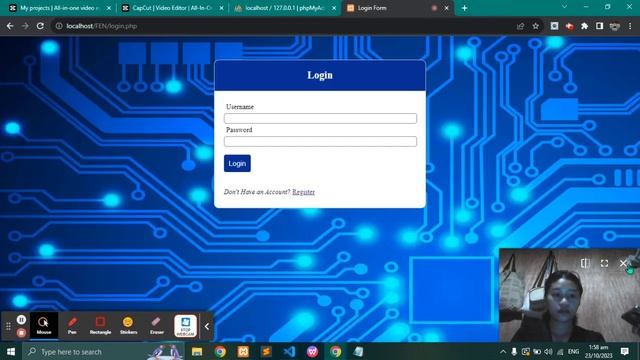The image size is (640, 360).
Task: Open the active Chrome window icon in taskbar
Action: pos(336,351)
